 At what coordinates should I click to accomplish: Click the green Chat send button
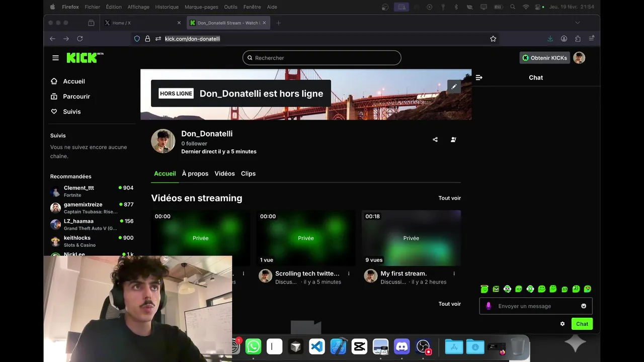(582, 324)
